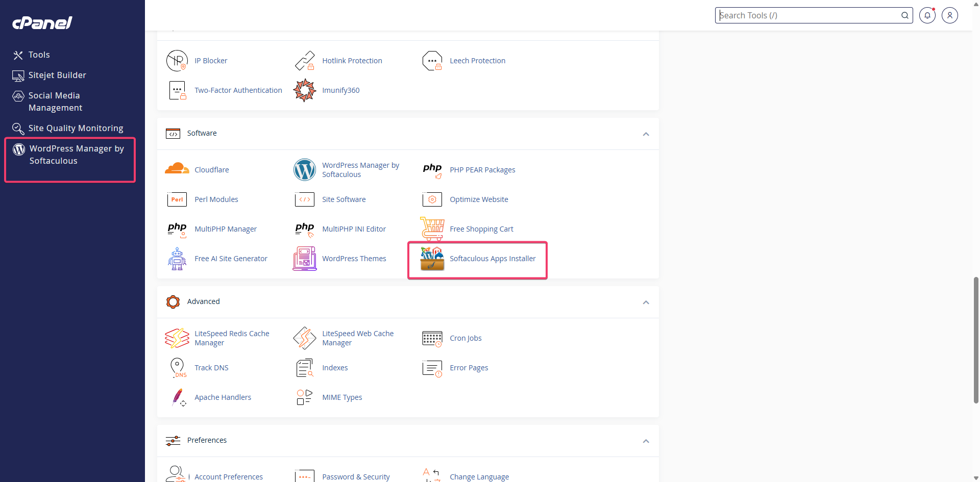Screen dimensions: 980x482
Task: Click the Perl Modules icon
Action: coord(177,199)
